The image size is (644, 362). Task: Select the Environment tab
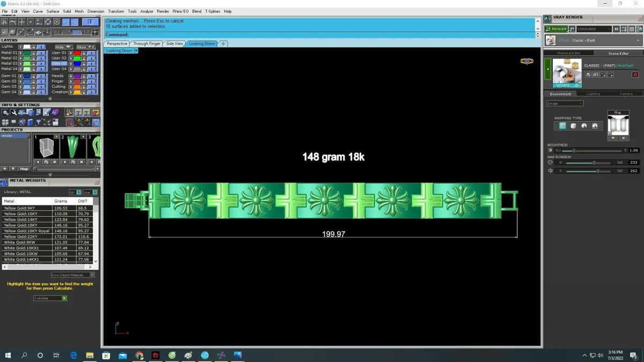560,94
